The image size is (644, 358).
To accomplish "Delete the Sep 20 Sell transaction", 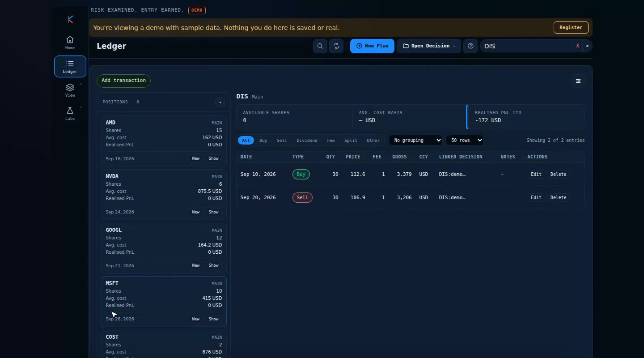I will [x=558, y=198].
